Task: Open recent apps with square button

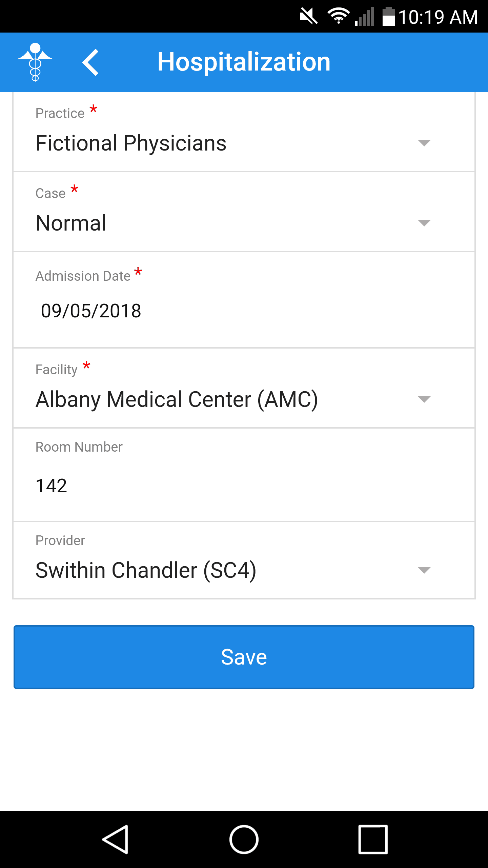Action: click(x=373, y=839)
